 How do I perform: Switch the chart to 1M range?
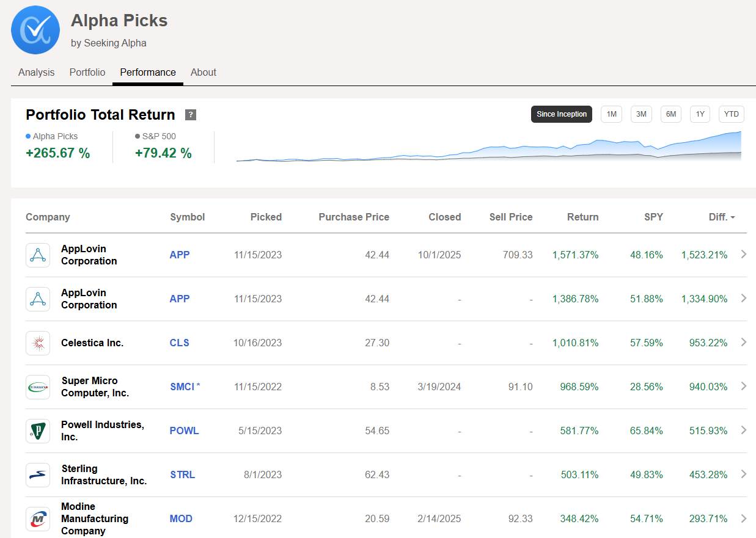click(x=611, y=114)
